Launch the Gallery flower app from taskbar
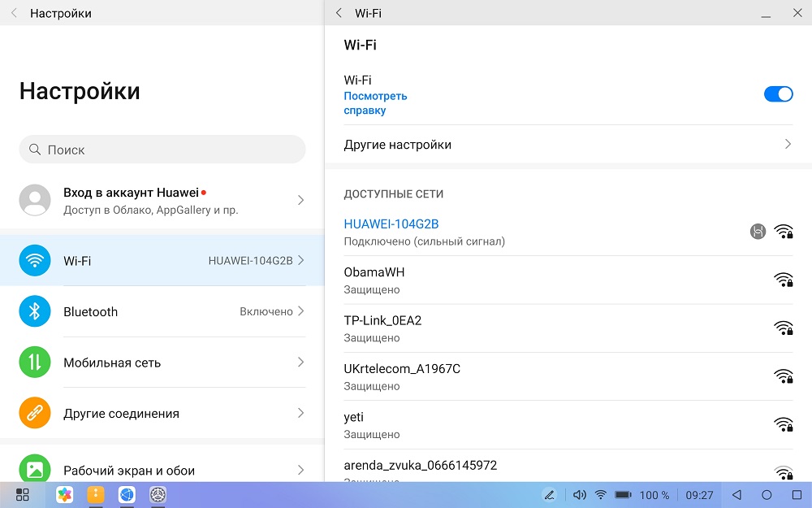The image size is (812, 508). point(65,494)
